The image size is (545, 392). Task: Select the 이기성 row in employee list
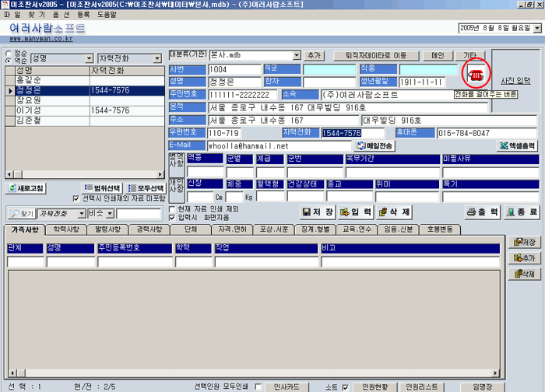point(28,110)
